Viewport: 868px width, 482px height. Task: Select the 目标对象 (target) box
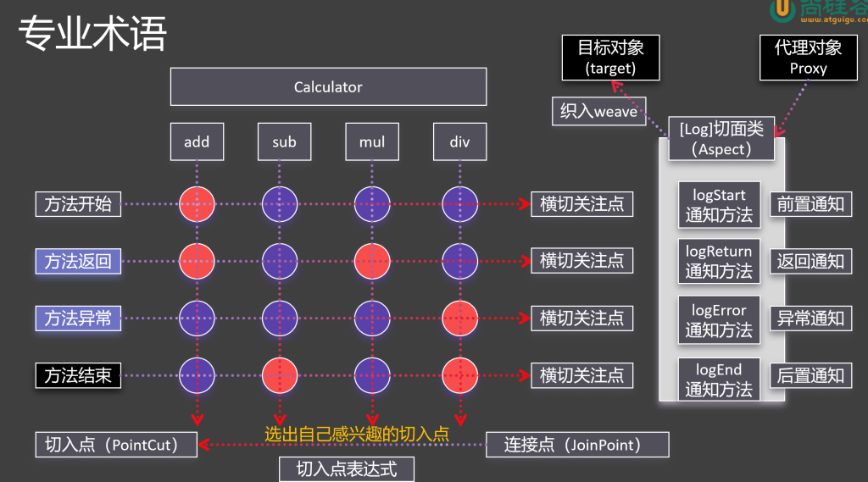point(610,58)
